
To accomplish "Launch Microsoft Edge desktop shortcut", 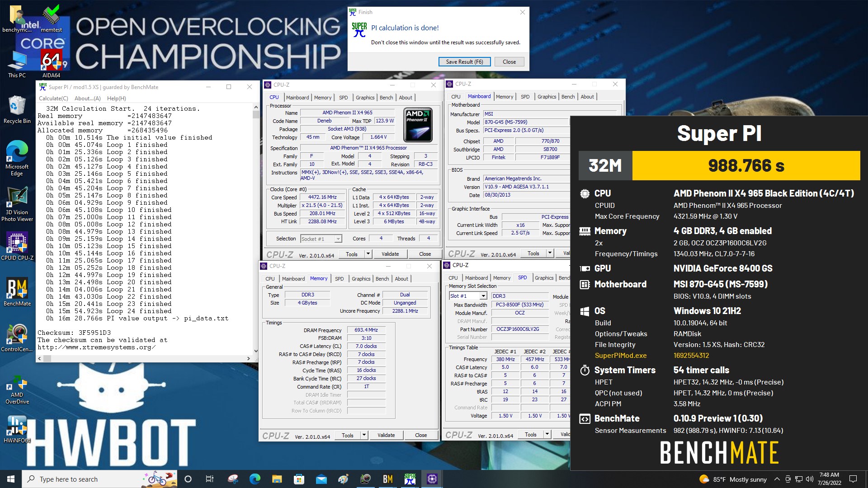I will click(17, 158).
